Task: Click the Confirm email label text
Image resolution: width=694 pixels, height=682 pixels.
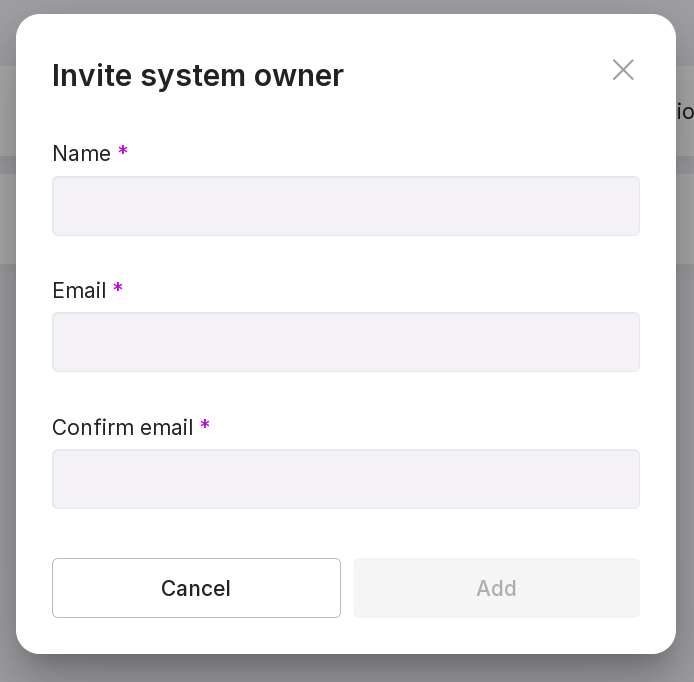Action: [x=122, y=428]
